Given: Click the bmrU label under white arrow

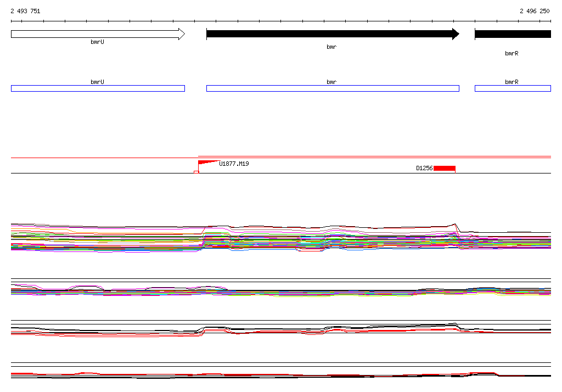Looking at the screenshot, I should (x=98, y=42).
